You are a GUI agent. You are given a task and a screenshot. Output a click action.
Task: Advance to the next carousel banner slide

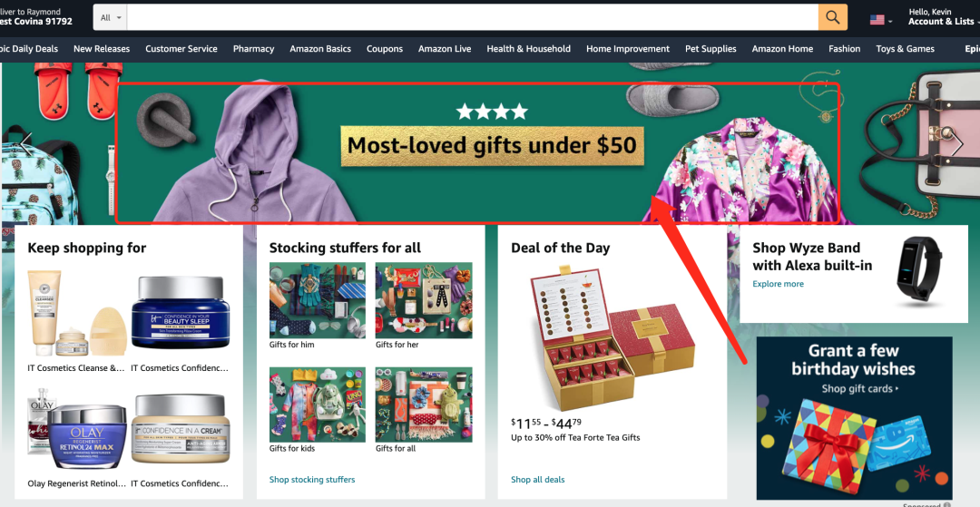[x=957, y=144]
